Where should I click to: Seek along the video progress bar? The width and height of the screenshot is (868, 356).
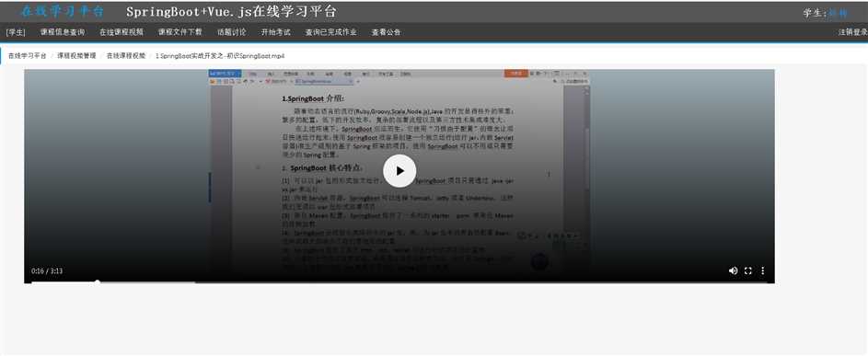[x=399, y=282]
